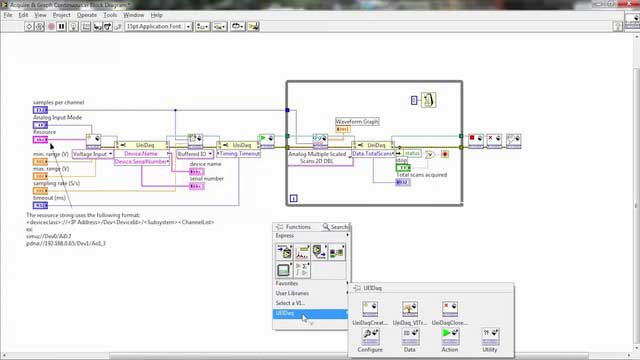The image size is (640, 360).
Task: Click the Abort Execution button
Action: point(51,27)
